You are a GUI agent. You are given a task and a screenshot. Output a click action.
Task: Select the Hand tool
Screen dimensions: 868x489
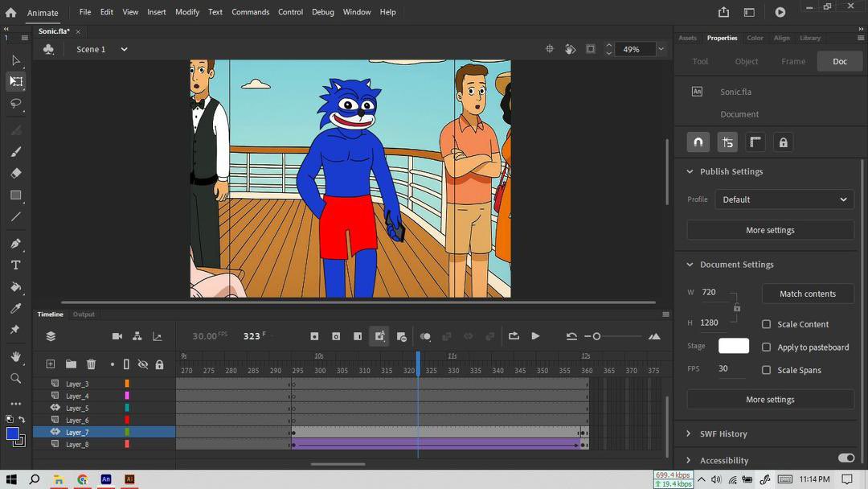pos(15,356)
